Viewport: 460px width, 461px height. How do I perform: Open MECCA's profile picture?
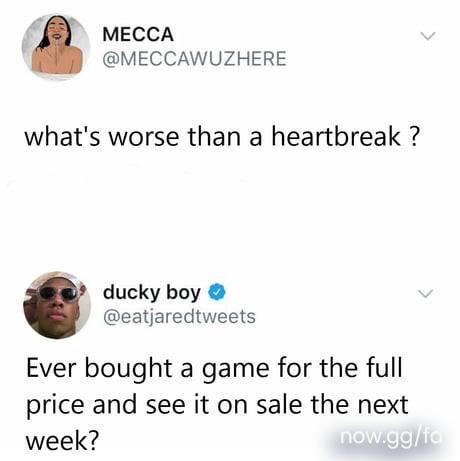[56, 47]
